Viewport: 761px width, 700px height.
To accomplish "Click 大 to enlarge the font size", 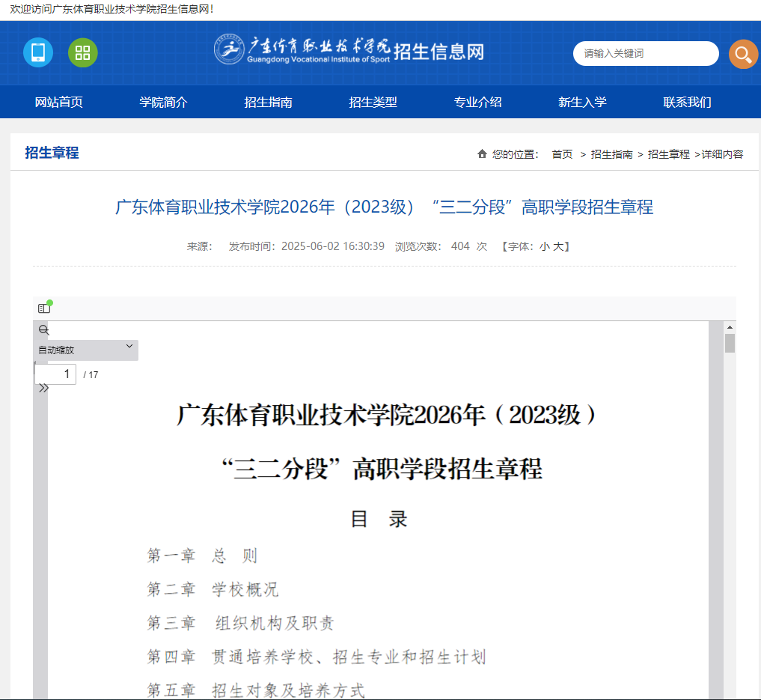I will point(560,246).
